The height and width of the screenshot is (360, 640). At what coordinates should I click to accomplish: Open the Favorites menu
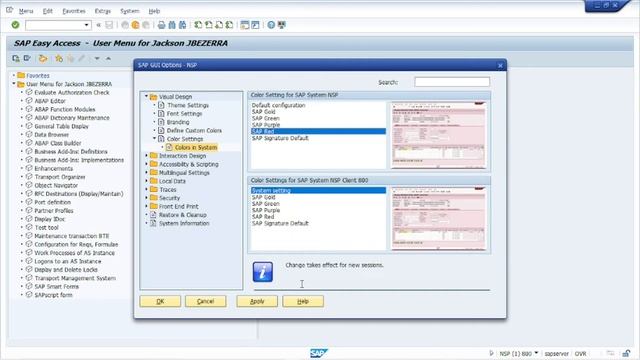click(74, 11)
